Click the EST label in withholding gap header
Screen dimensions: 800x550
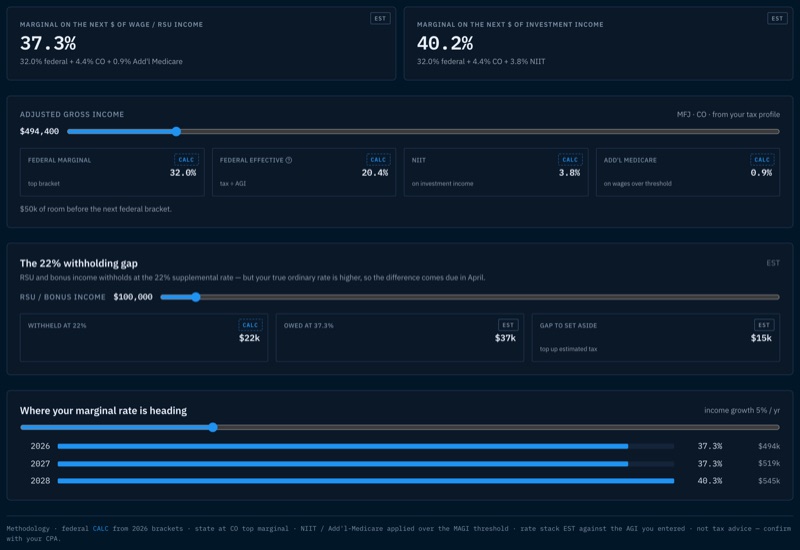click(x=773, y=263)
